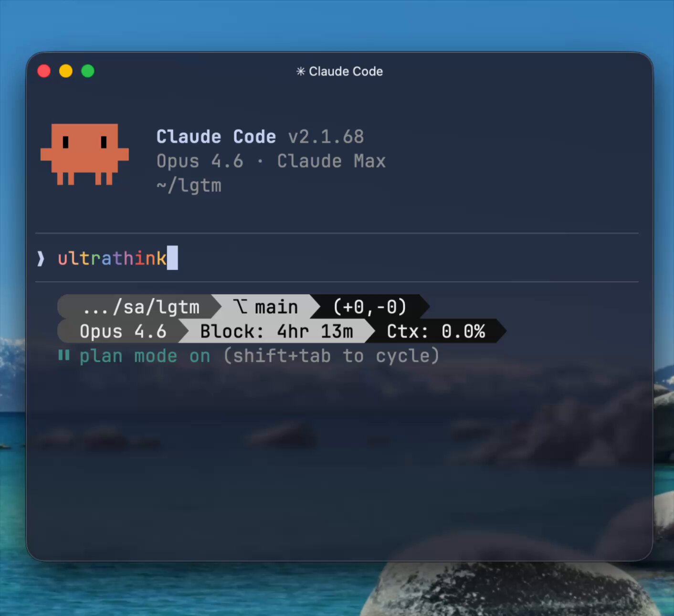Maximize the window with the green button
Viewport: 674px width, 616px height.
(88, 71)
